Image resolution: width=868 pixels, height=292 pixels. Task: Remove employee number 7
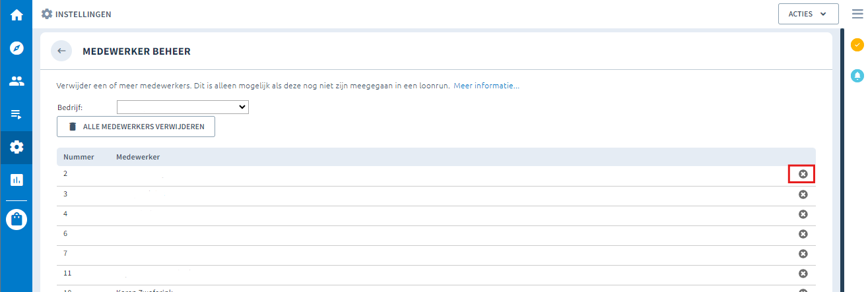(x=803, y=254)
